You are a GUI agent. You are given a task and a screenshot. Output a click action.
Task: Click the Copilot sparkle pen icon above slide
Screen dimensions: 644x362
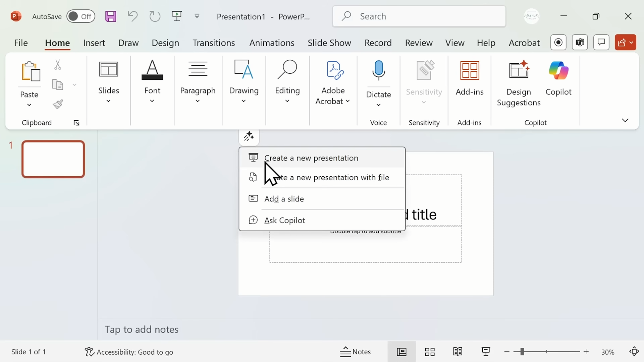click(249, 137)
